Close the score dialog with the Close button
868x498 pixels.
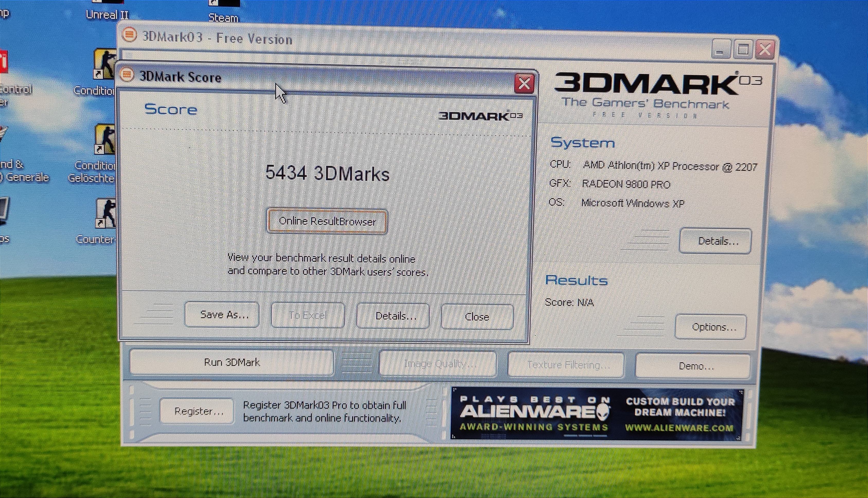(x=477, y=317)
